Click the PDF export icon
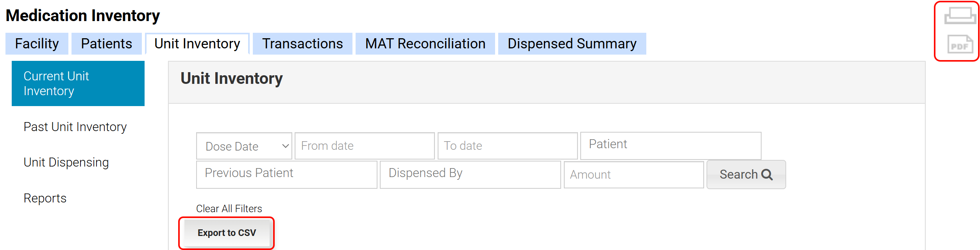The height and width of the screenshot is (250, 980). (x=960, y=44)
